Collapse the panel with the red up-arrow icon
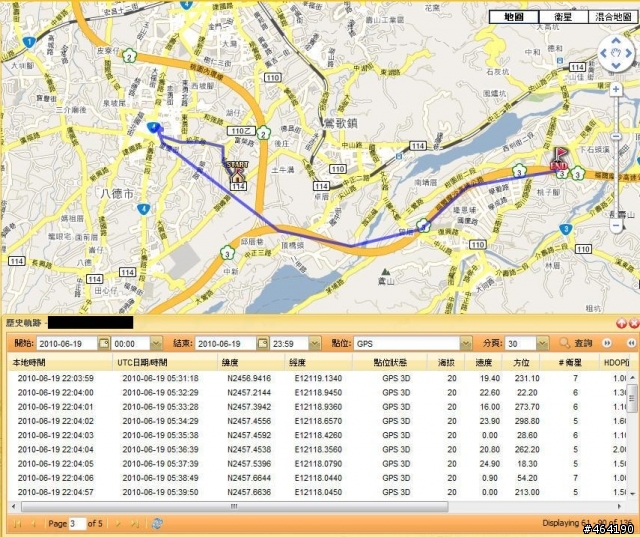This screenshot has height=537, width=640. [621, 324]
